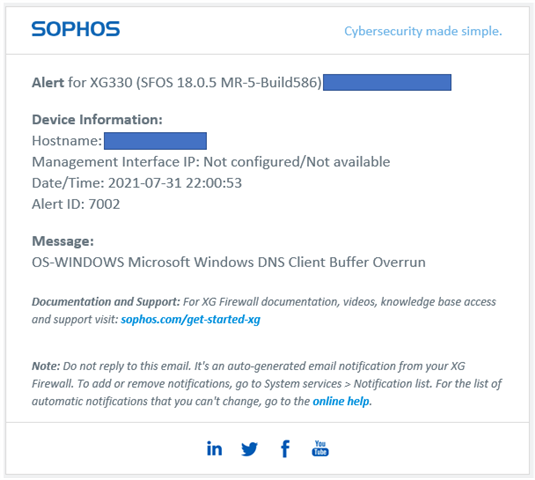
Task: Click the Hostname label
Action: pos(67,141)
